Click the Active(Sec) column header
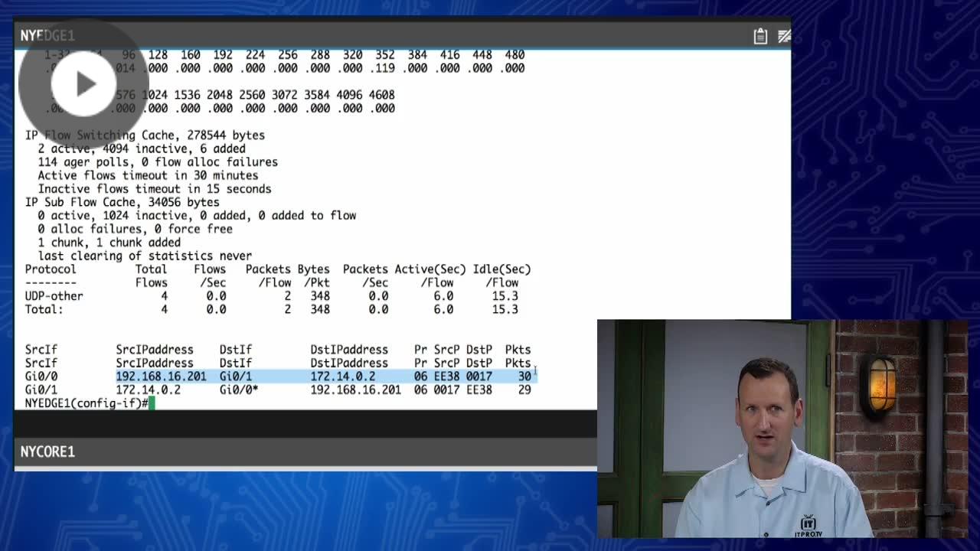Screen dimensions: 980x551 coord(430,269)
